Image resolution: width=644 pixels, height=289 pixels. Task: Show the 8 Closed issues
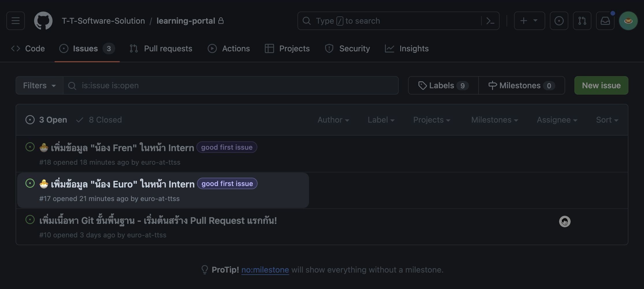(99, 120)
